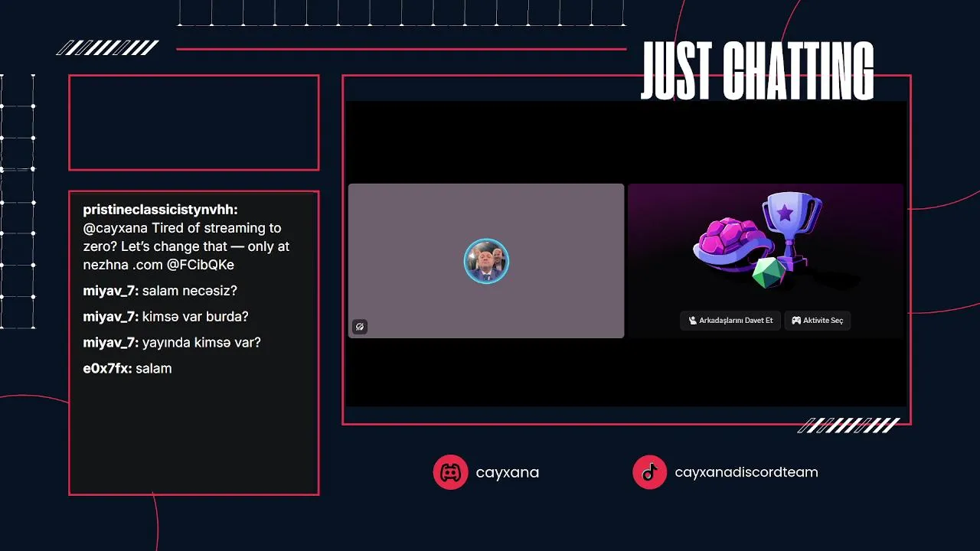This screenshot has height=551, width=980.
Task: Click the chat message 'salam necəsiz?'
Action: coord(190,292)
